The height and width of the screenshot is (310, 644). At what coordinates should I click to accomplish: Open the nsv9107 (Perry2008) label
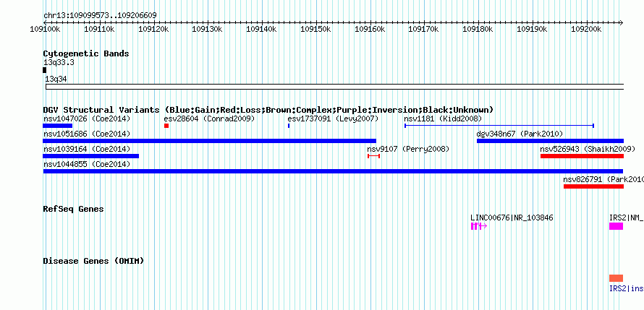point(408,150)
